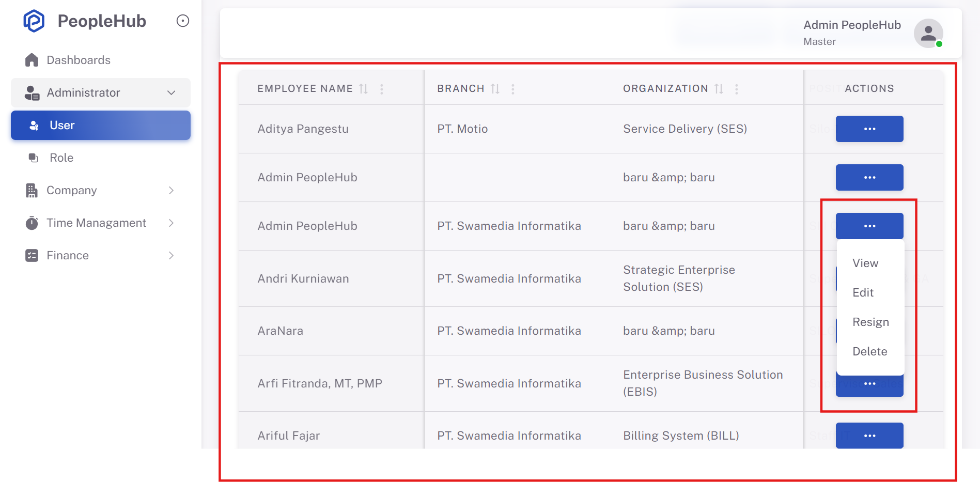Open actions button for Aditya Pangestu
The width and height of the screenshot is (980, 482).
pyautogui.click(x=869, y=129)
